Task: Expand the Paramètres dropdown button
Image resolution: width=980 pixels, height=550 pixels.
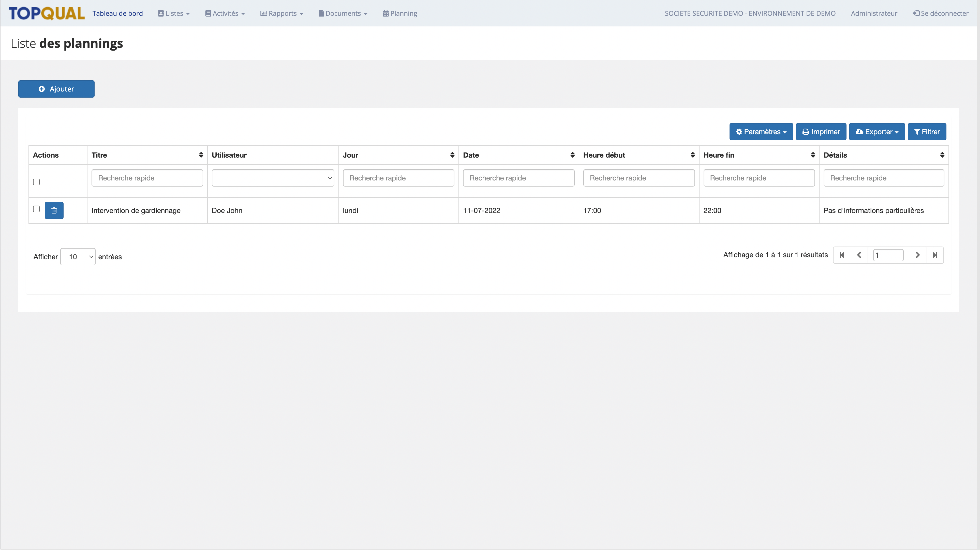Action: (x=761, y=132)
